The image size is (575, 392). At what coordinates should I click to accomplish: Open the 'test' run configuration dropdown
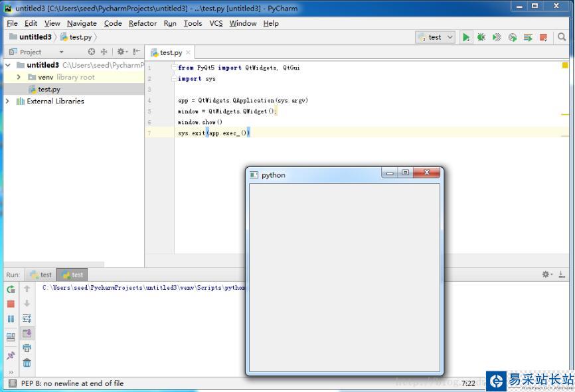coord(435,38)
